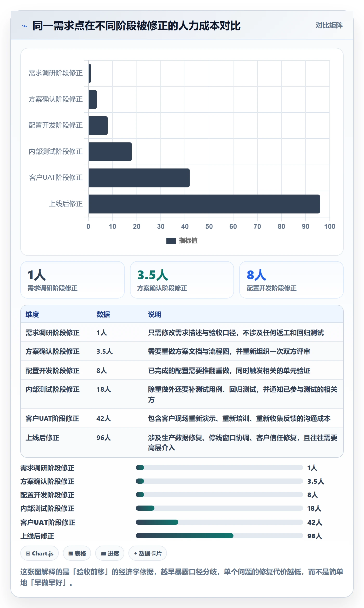The image size is (364, 608).
Task: Select the 3.5人 方案确认阶段修正 data card
Action: tap(182, 280)
